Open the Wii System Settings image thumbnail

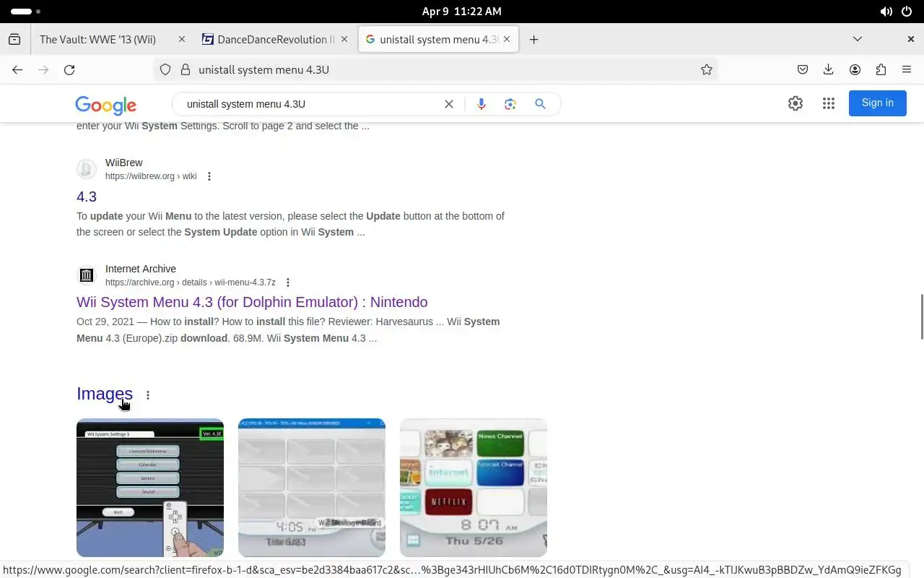[x=150, y=488]
